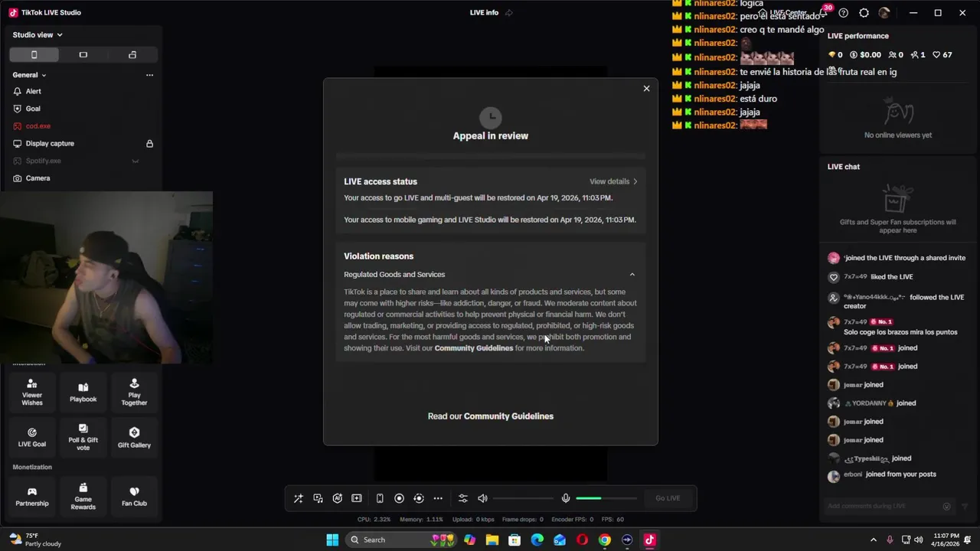Select the portrait phone layout tab
The width and height of the screenshot is (980, 551).
coord(34,55)
